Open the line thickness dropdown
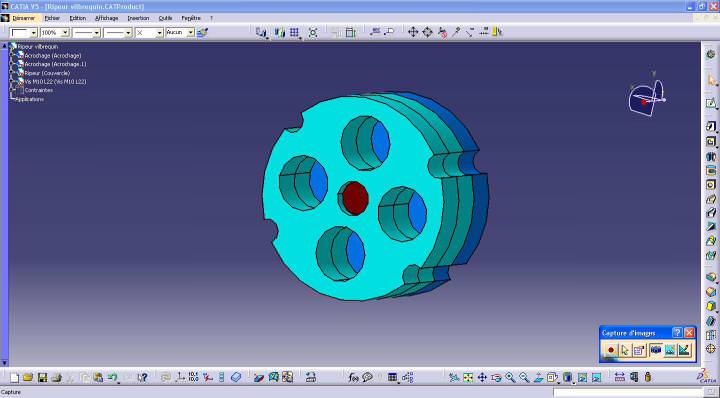 point(86,33)
